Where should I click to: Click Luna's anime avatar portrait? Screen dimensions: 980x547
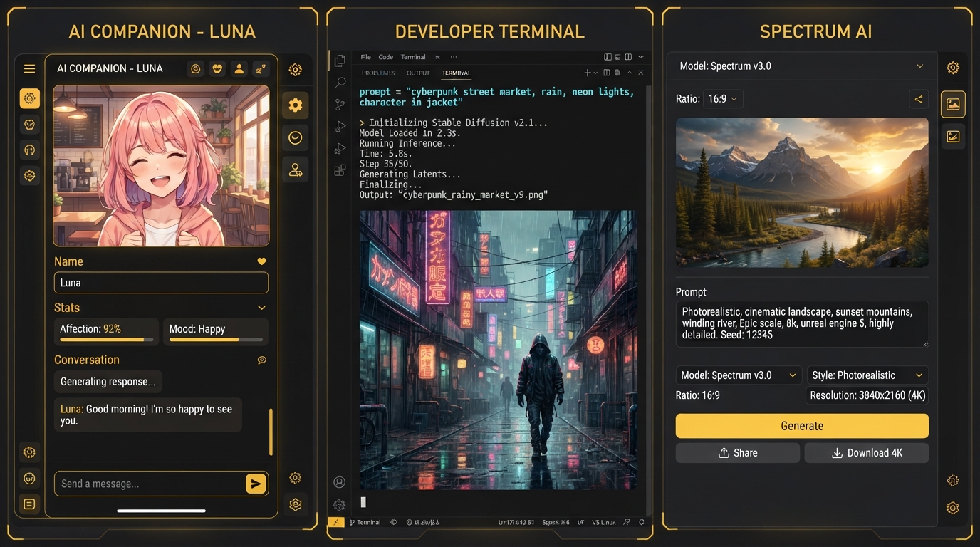click(161, 166)
